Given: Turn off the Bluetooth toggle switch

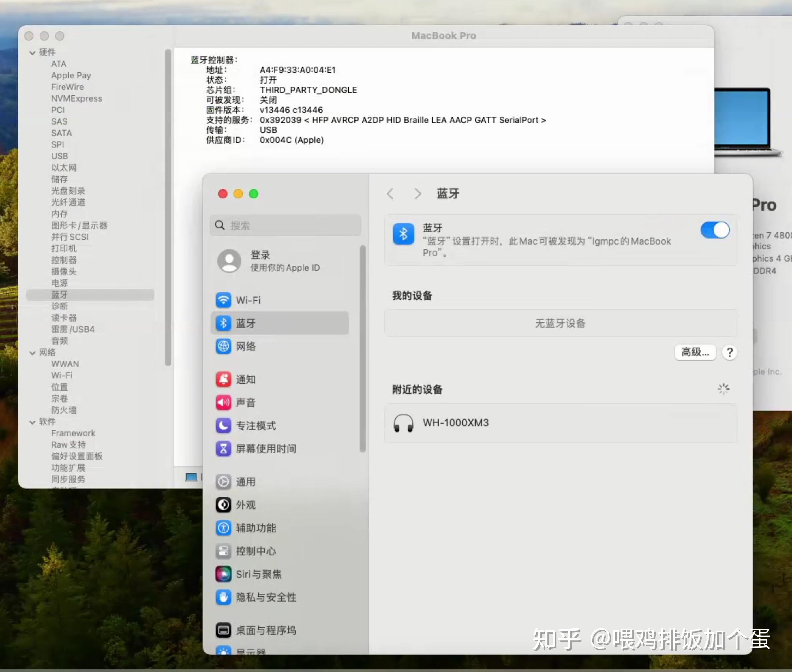Looking at the screenshot, I should pyautogui.click(x=715, y=230).
